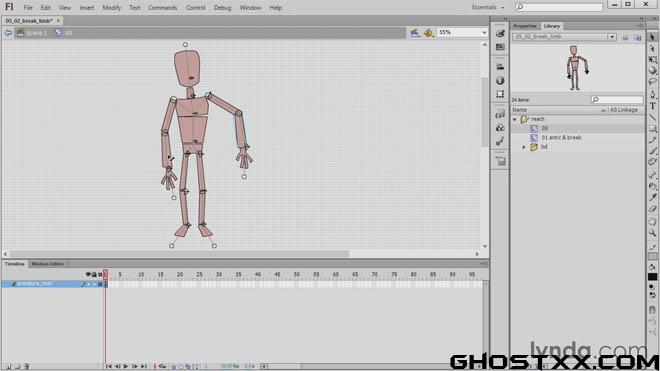The height and width of the screenshot is (371, 660).
Task: Open the stage zoom percentage dropdown
Action: [484, 32]
